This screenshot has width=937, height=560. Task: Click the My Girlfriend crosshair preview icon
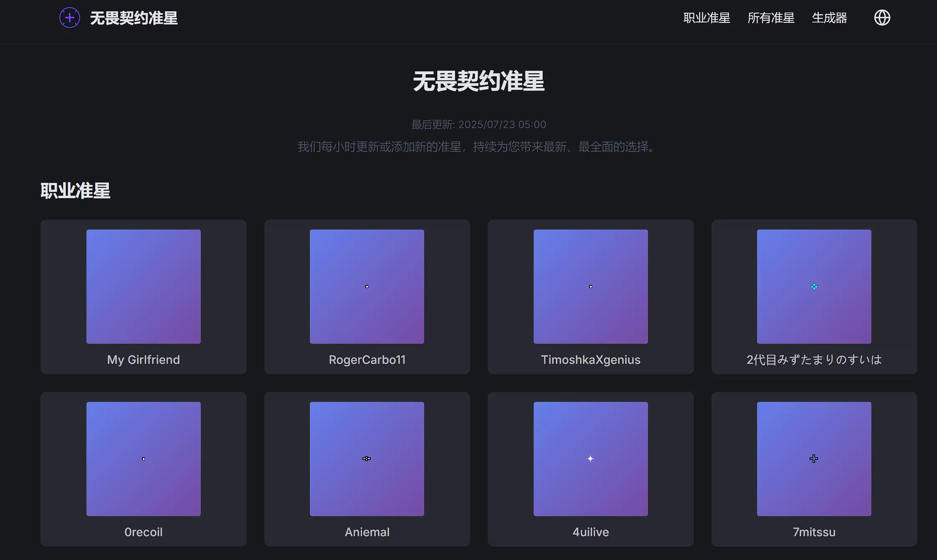tap(143, 286)
